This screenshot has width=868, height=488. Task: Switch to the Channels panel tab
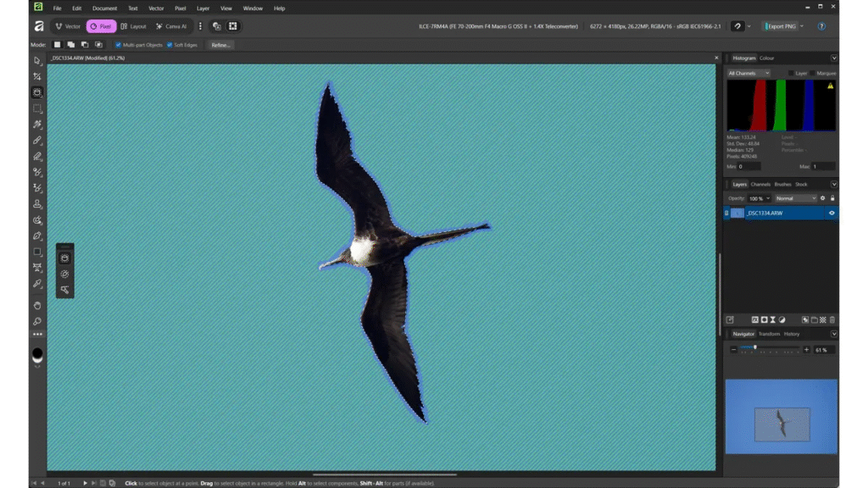click(760, 184)
